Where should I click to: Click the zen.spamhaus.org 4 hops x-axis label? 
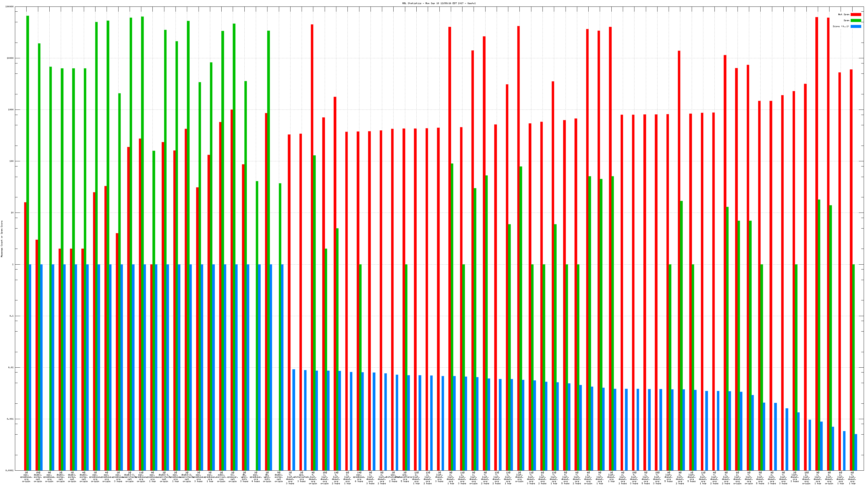tap(256, 477)
